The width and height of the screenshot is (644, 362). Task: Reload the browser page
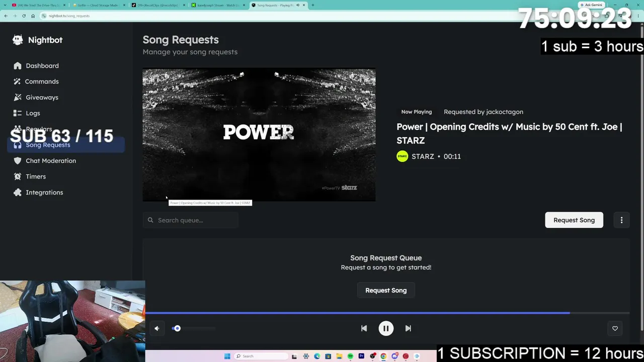24,16
